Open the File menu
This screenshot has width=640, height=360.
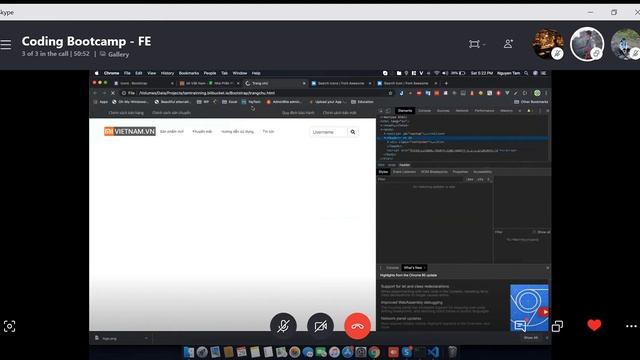pyautogui.click(x=127, y=73)
